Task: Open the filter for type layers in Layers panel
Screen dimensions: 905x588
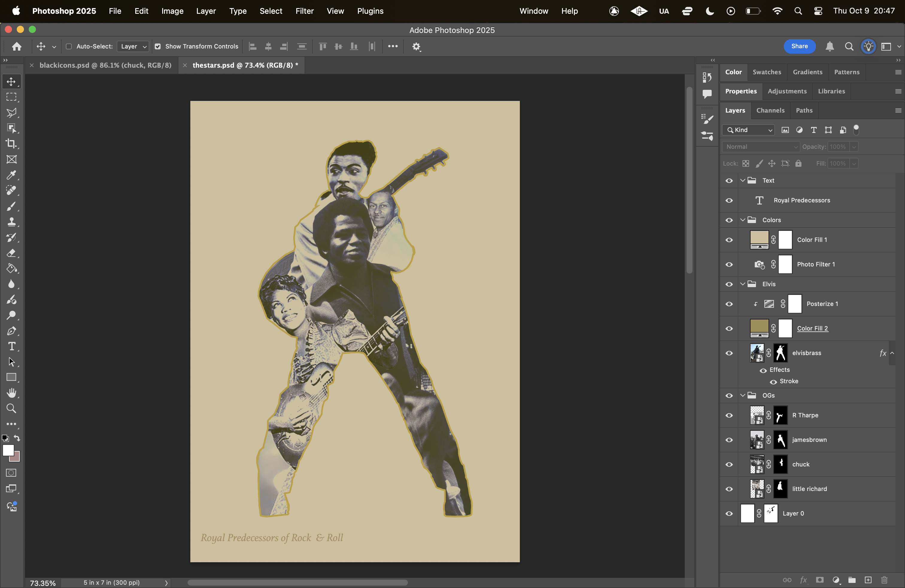Action: [x=813, y=130]
